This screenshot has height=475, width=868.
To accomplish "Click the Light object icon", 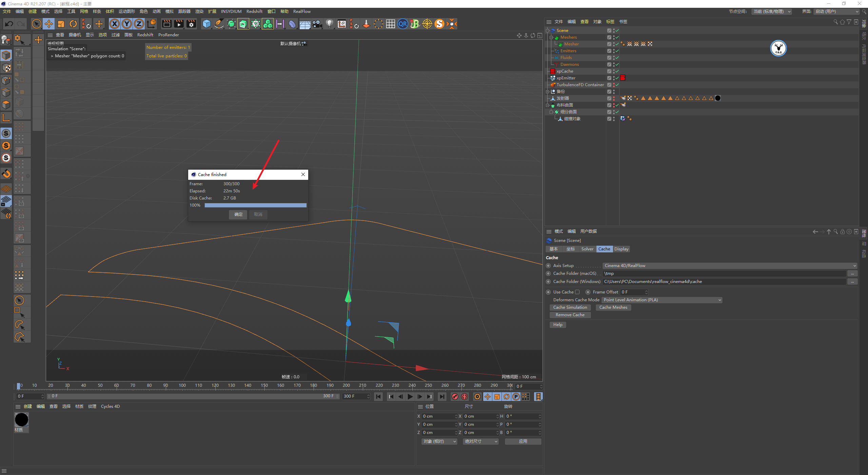I will pos(329,24).
